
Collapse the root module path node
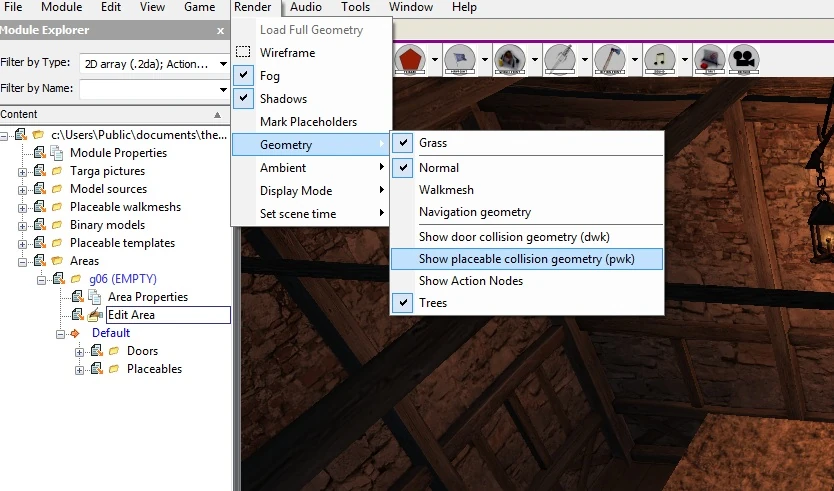[x=4, y=136]
